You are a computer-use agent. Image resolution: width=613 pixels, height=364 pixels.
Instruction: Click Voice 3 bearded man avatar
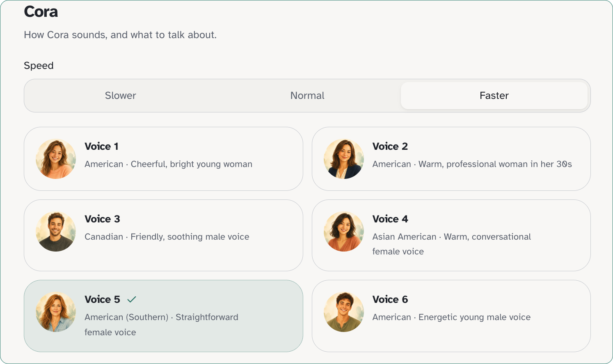(56, 231)
